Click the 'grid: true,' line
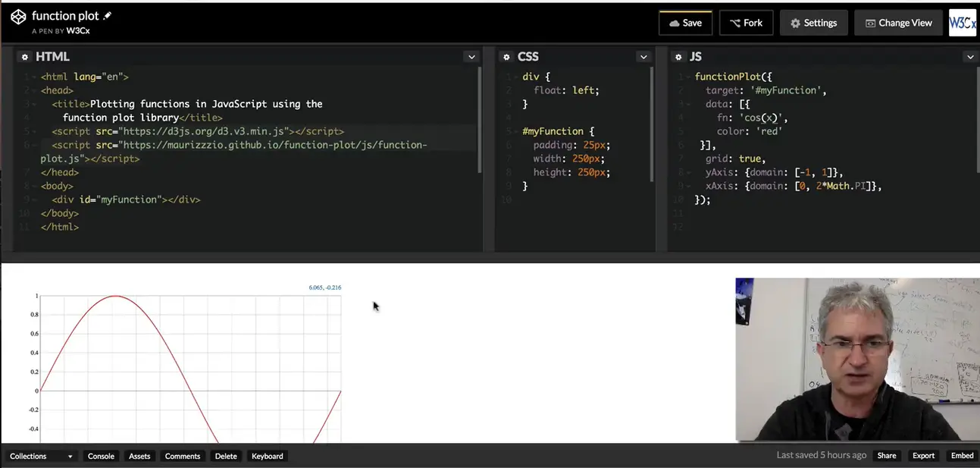Image resolution: width=980 pixels, height=468 pixels. (x=736, y=159)
